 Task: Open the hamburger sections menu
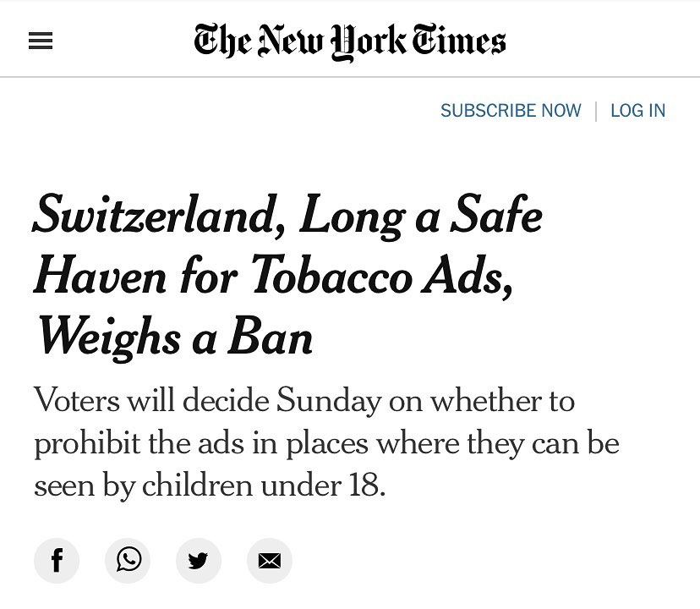[x=41, y=41]
